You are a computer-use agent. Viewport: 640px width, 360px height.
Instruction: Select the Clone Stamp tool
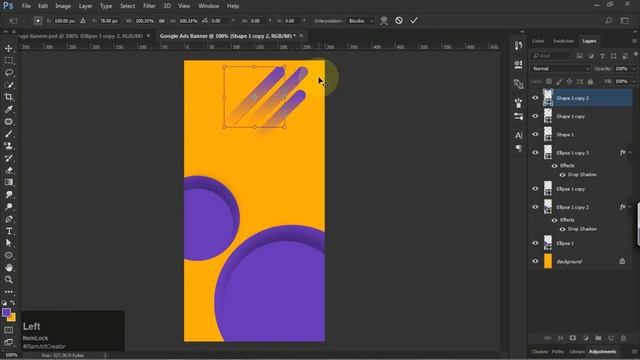(x=9, y=146)
